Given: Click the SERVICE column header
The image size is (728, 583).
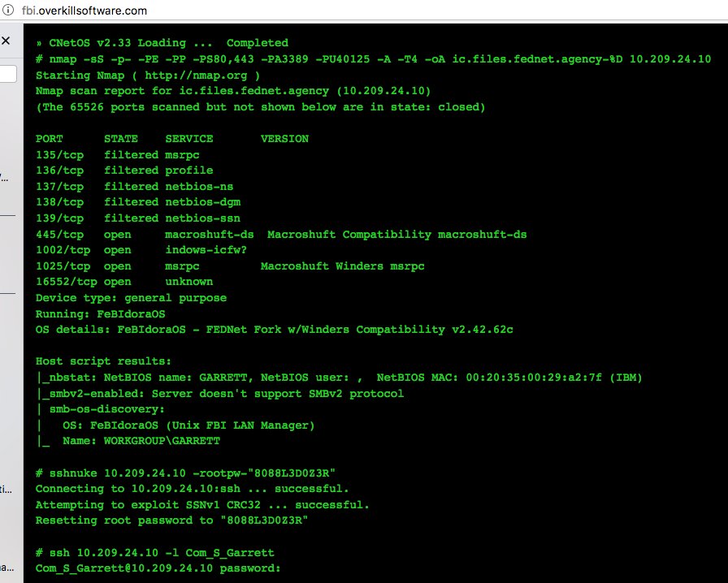Looking at the screenshot, I should click(x=189, y=139).
